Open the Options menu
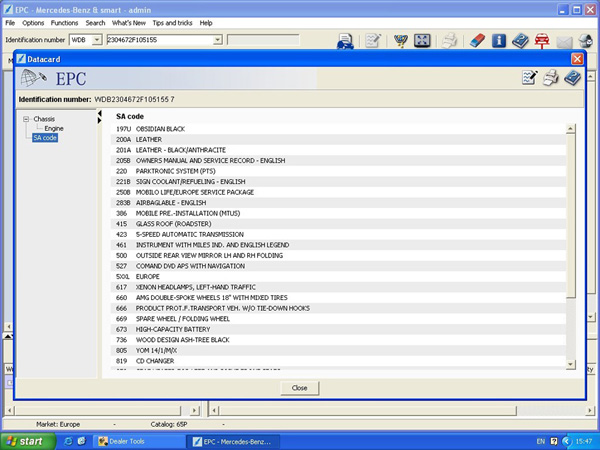 click(x=33, y=23)
